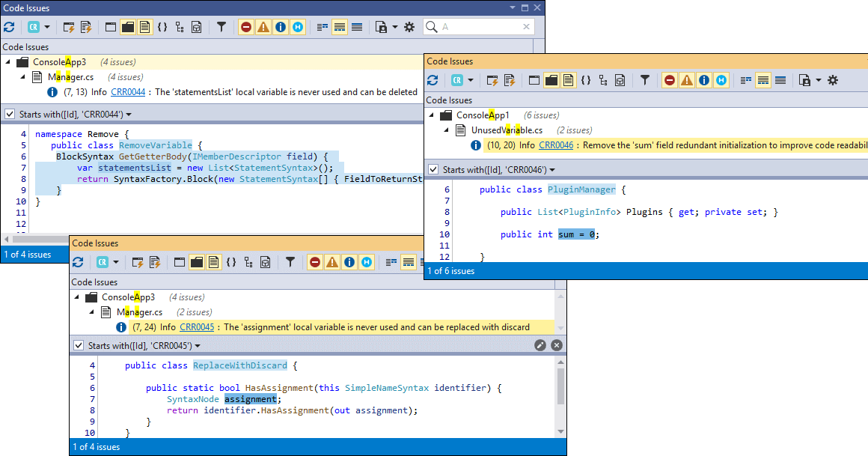Collapse the Manager.cs node showing 2 issues
This screenshot has height=456, width=868.
point(91,311)
